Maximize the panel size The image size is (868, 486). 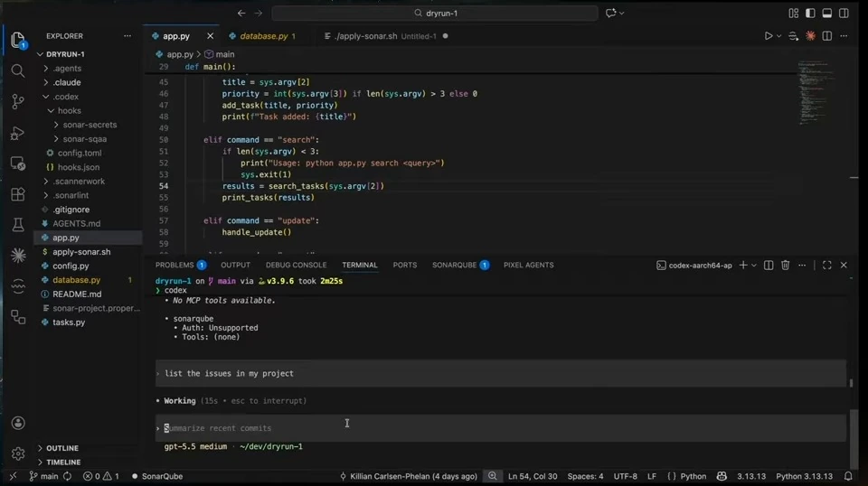click(826, 266)
